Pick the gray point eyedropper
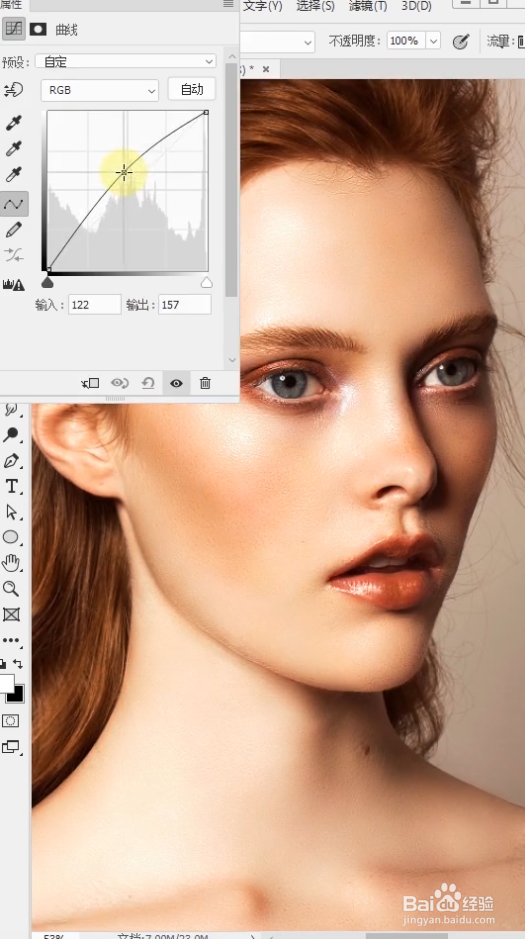The image size is (525, 939). point(13,149)
